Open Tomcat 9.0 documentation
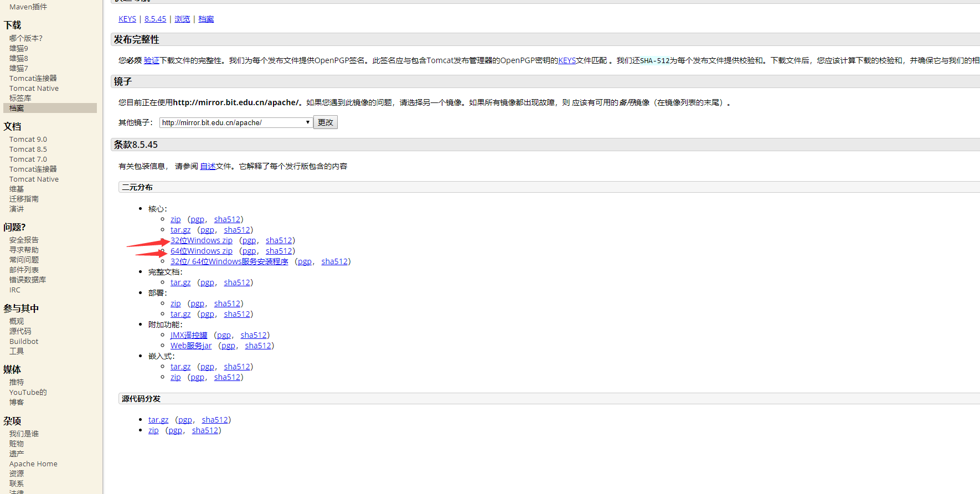Image resolution: width=980 pixels, height=494 pixels. point(28,139)
